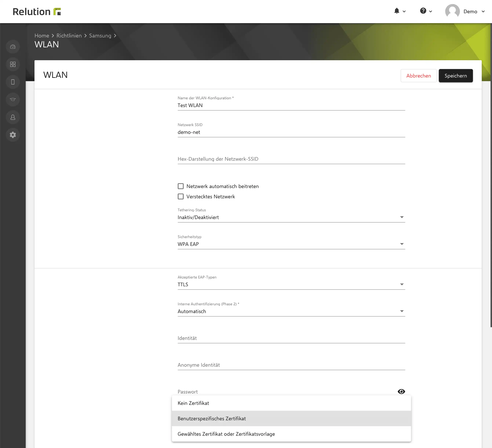
Task: Select Gewähltes Zertifikat oder Zertifikatsvorlage option
Action: click(x=291, y=434)
